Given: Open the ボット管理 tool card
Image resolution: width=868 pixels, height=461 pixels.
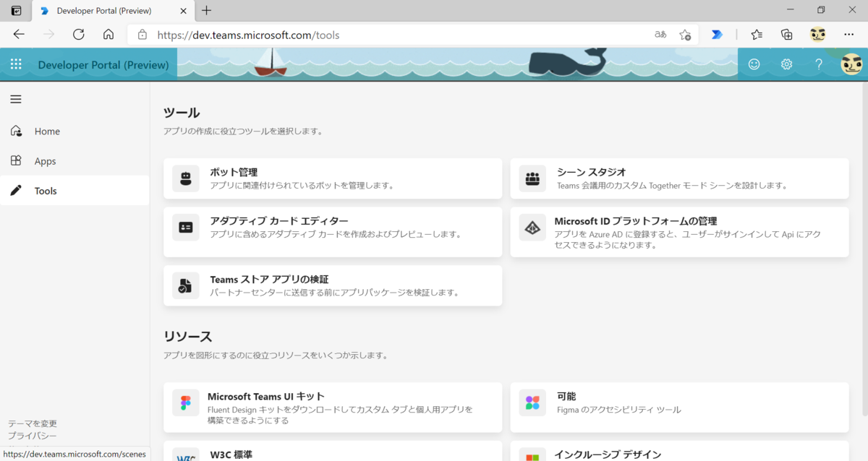Looking at the screenshot, I should 333,178.
